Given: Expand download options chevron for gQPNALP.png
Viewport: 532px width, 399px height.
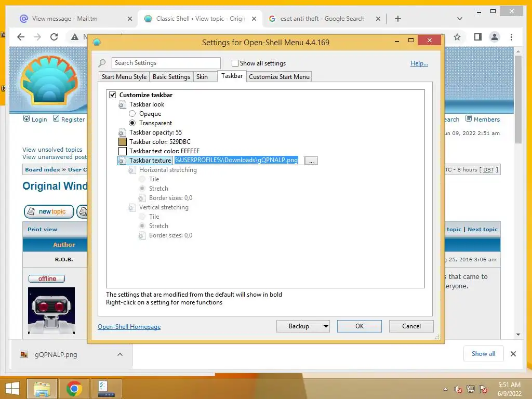Looking at the screenshot, I should coord(120,354).
